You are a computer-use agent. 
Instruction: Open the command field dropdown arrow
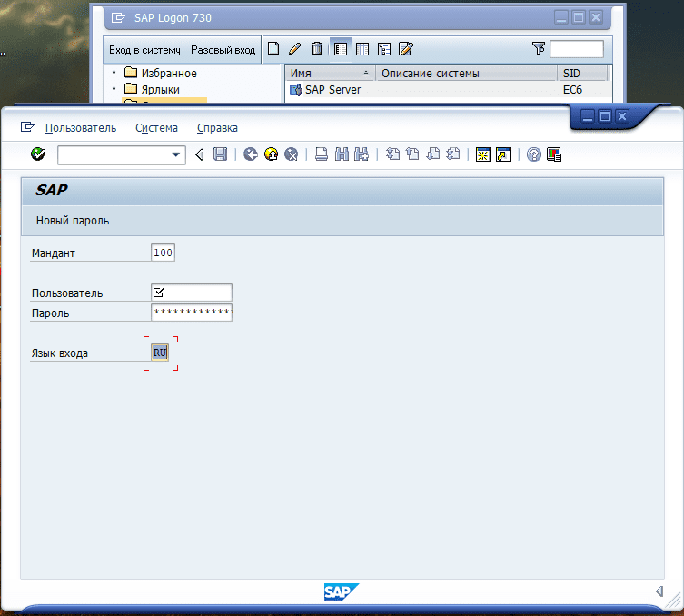pyautogui.click(x=176, y=154)
